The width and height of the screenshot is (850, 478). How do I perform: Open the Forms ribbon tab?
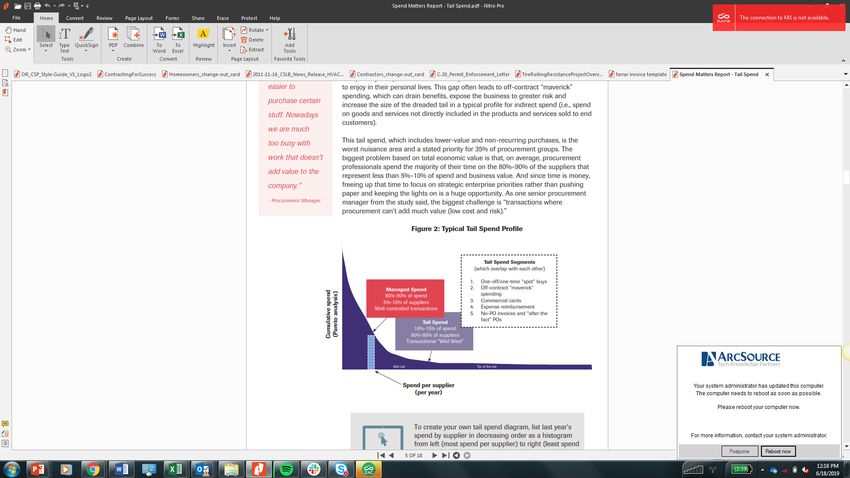(172, 18)
